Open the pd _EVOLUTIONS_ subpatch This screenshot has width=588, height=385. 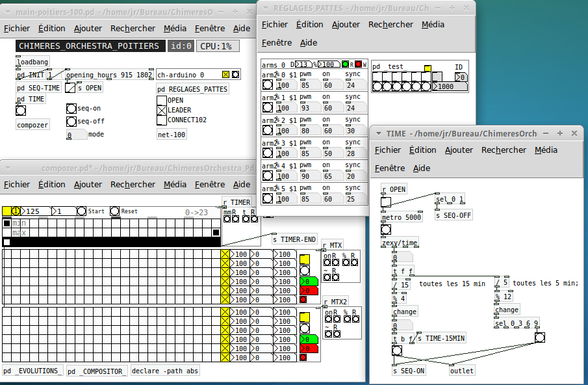pos(32,371)
